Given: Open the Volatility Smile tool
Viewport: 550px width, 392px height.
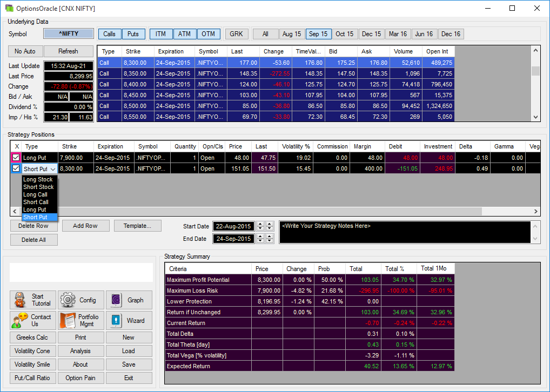Looking at the screenshot, I should (x=32, y=364).
